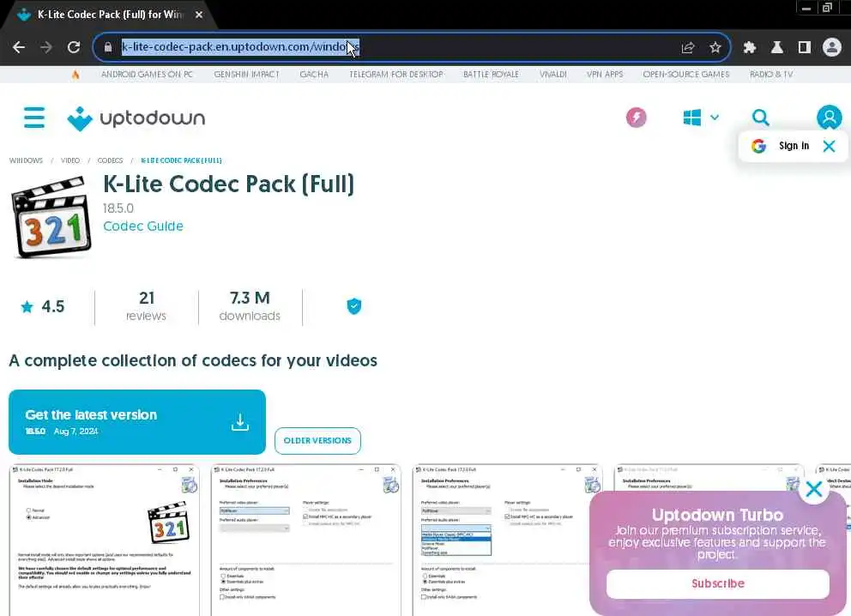This screenshot has height=616, width=851.
Task: Open the browser extensions puzzle icon
Action: (x=750, y=47)
